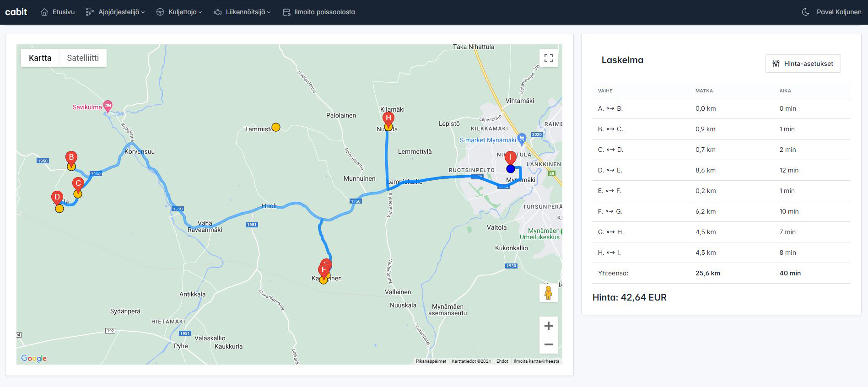The height and width of the screenshot is (387, 868).
Task: Expand the Ajojärjestelijä dropdown menu
Action: [115, 12]
